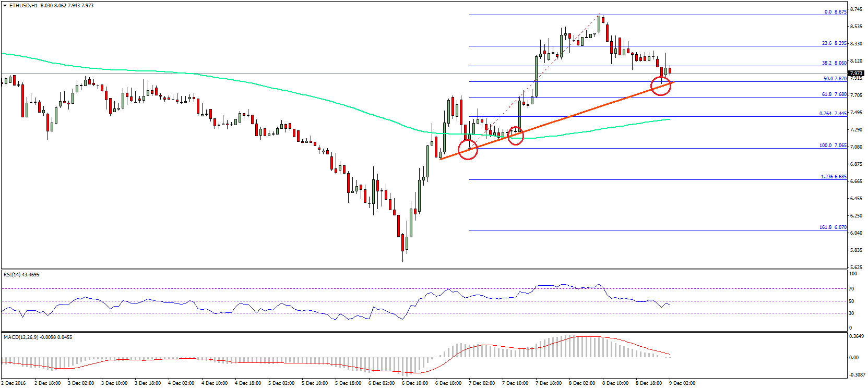Click the 4 Dec 10:00 time label
The width and height of the screenshot is (868, 389).
click(x=215, y=383)
